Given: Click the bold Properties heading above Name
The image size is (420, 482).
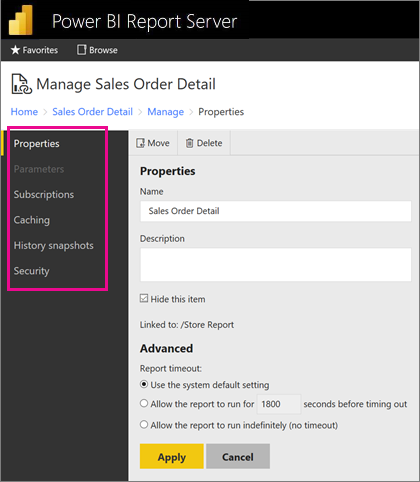Looking at the screenshot, I should 168,171.
